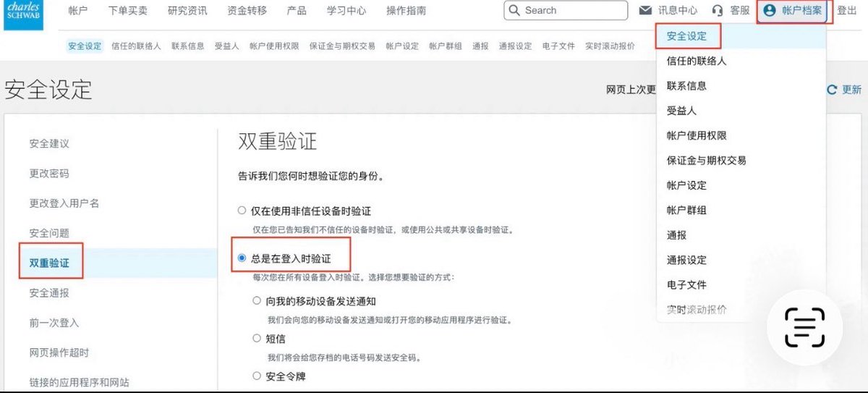Screen dimensions: 868x393
Task: Click 登出 to log out
Action: point(847,11)
